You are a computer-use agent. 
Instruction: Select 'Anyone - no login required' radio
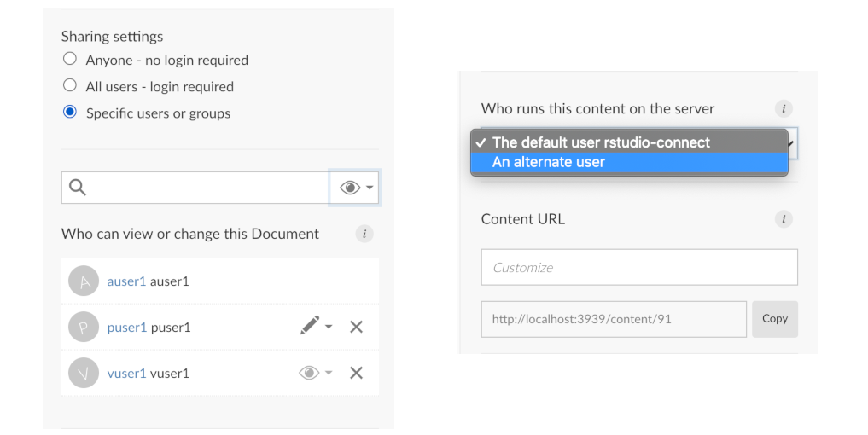pos(70,59)
